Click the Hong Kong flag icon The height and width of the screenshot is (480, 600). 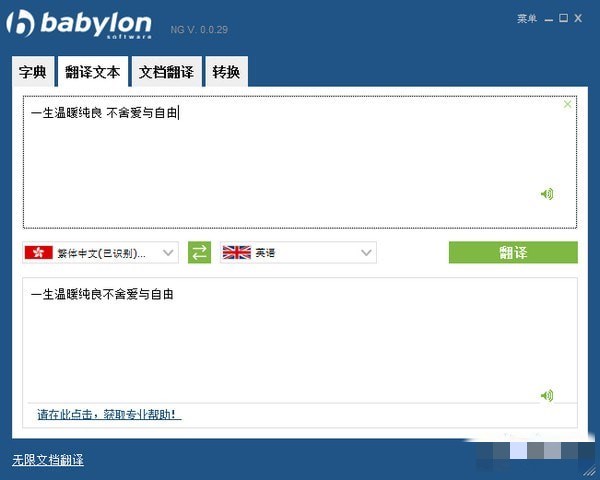click(38, 252)
